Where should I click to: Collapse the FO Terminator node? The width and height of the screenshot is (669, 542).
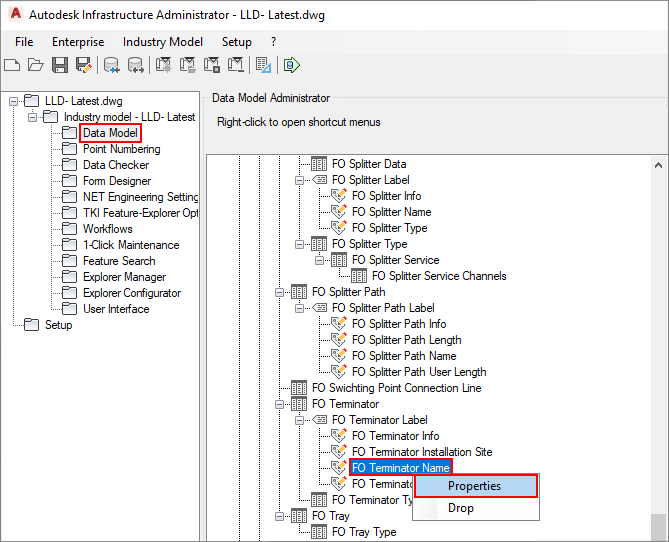coord(279,404)
